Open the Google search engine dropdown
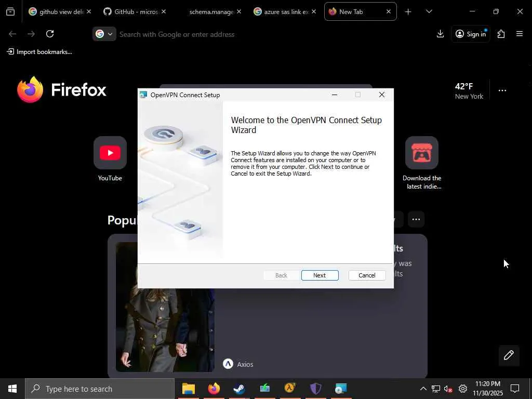 [x=104, y=34]
